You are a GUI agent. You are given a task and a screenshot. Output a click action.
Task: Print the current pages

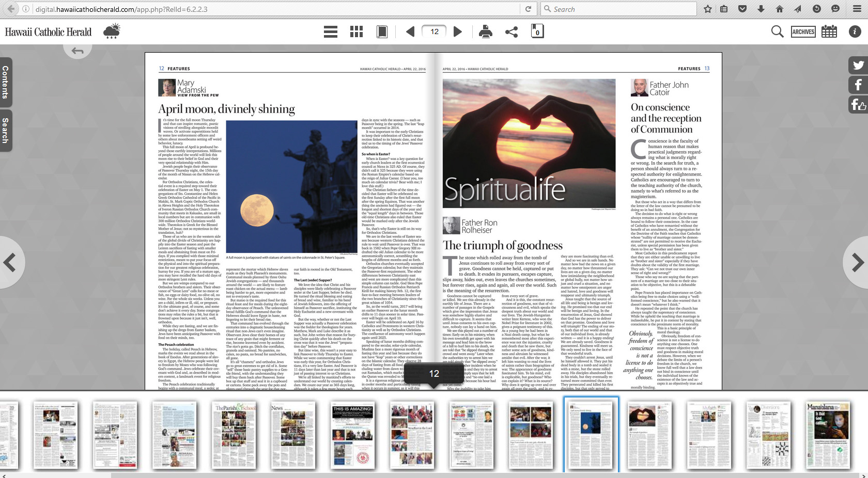[x=485, y=32]
